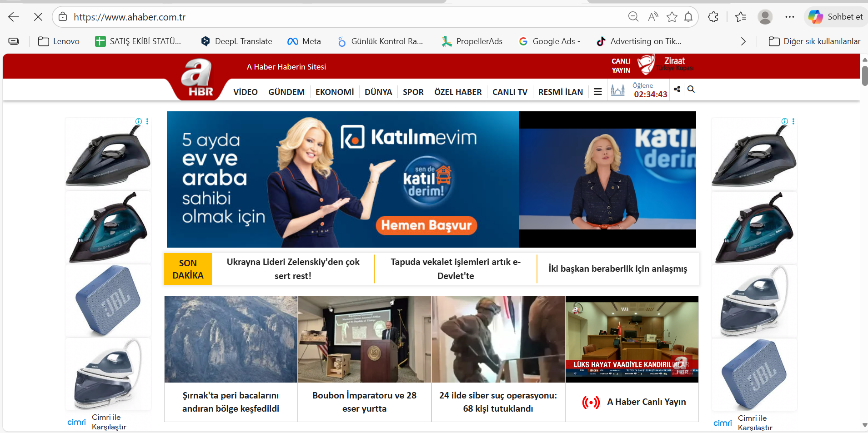The width and height of the screenshot is (868, 433).
Task: Start Read Aloud from address bar
Action: (x=653, y=17)
